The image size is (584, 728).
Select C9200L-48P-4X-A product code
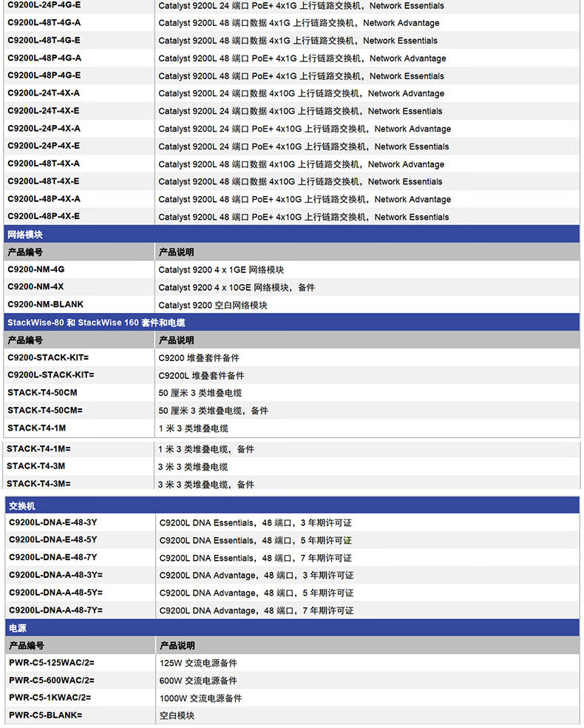point(44,199)
